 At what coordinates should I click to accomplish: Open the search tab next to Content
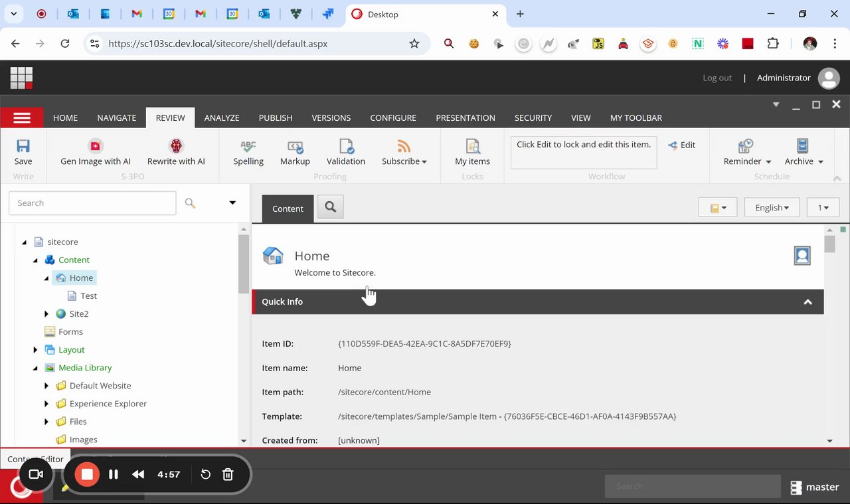(x=331, y=208)
